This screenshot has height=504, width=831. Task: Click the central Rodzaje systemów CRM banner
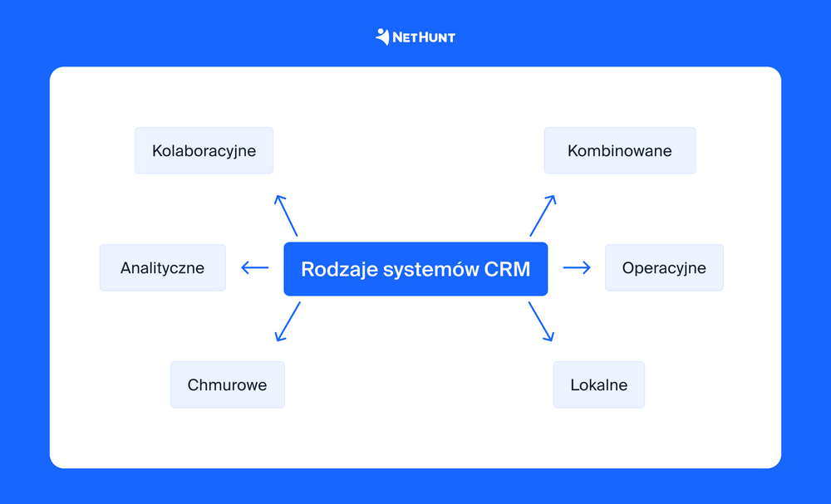[415, 268]
